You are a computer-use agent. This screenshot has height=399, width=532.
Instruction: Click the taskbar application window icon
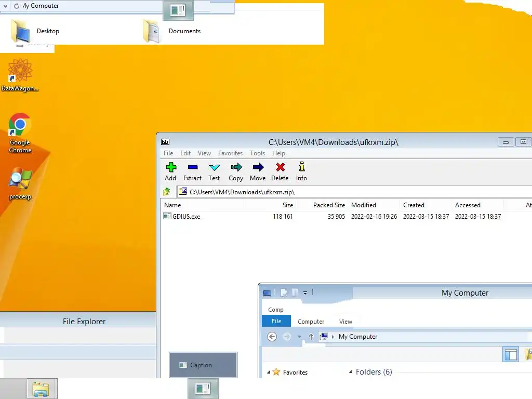click(203, 389)
